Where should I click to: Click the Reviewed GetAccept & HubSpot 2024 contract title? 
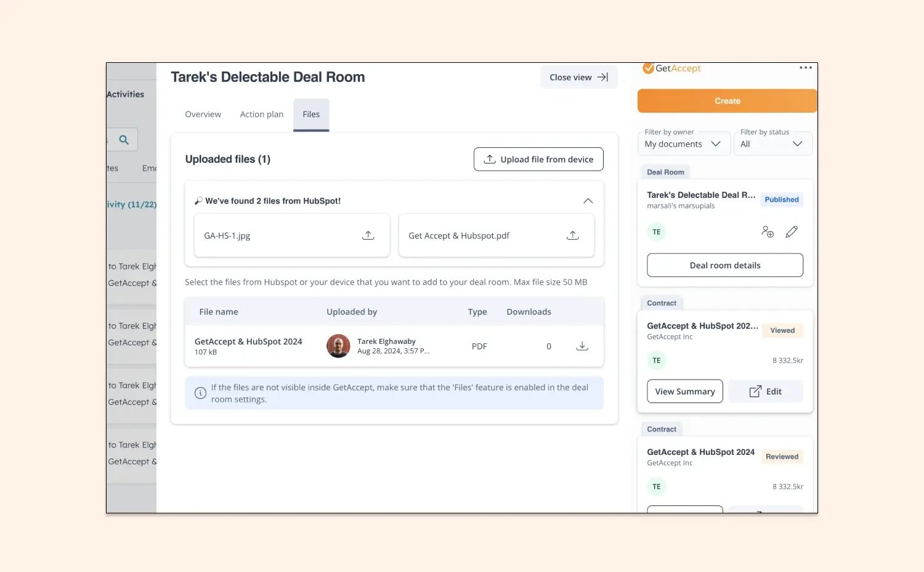click(x=700, y=452)
